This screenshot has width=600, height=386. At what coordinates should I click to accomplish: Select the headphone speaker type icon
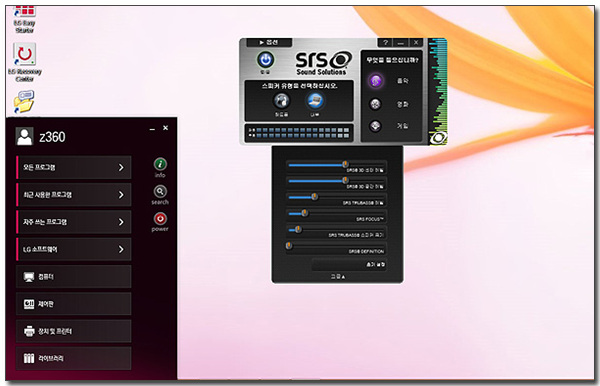(282, 101)
